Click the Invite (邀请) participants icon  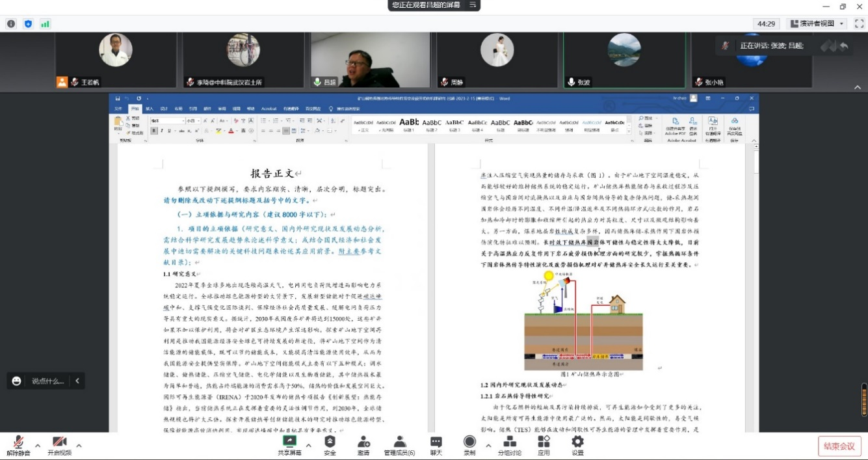(363, 444)
